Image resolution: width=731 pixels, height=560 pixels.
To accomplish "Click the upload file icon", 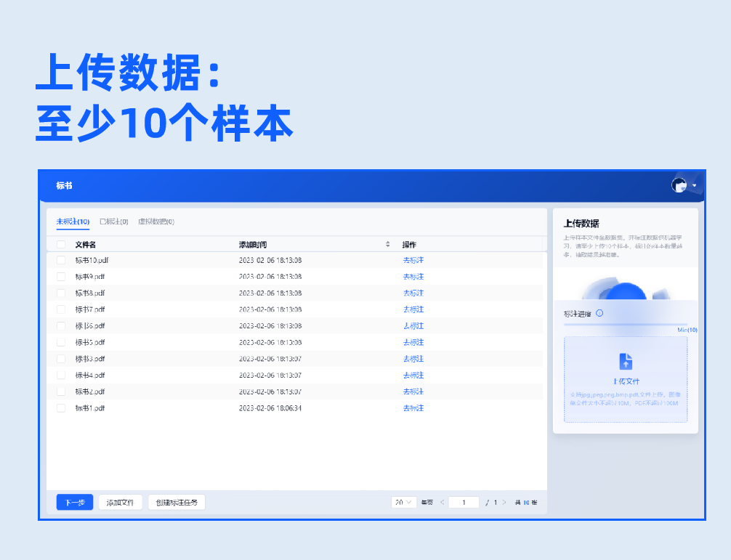I will (626, 361).
